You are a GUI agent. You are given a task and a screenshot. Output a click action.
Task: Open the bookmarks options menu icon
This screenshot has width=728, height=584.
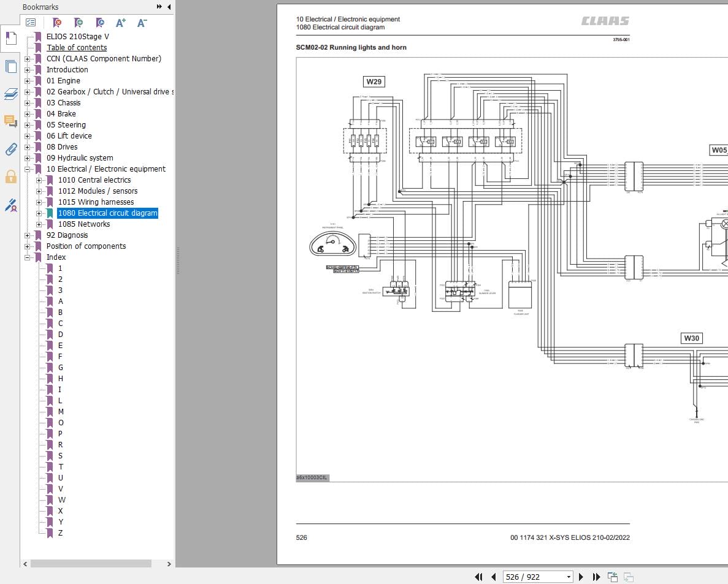(x=31, y=22)
